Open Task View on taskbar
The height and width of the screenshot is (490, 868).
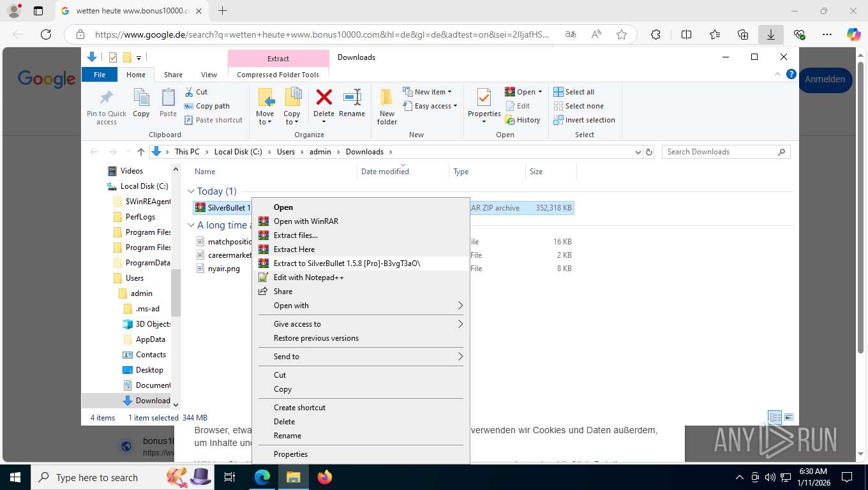(230, 477)
